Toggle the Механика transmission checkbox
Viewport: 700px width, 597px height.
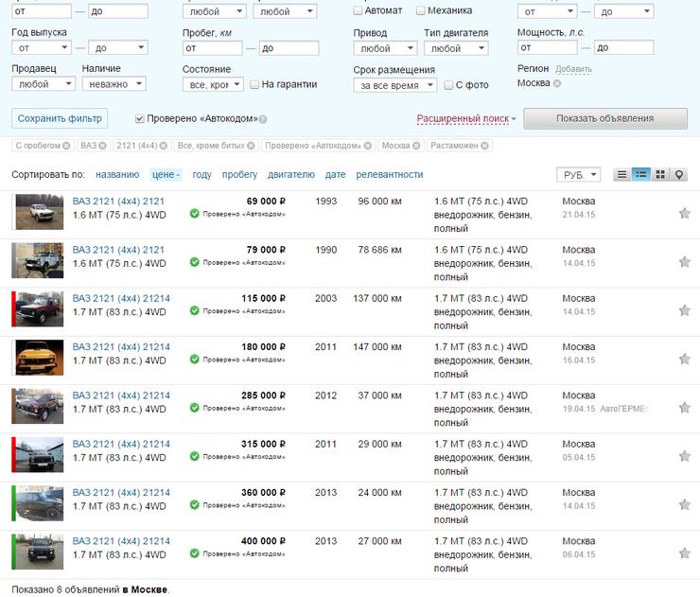(421, 10)
